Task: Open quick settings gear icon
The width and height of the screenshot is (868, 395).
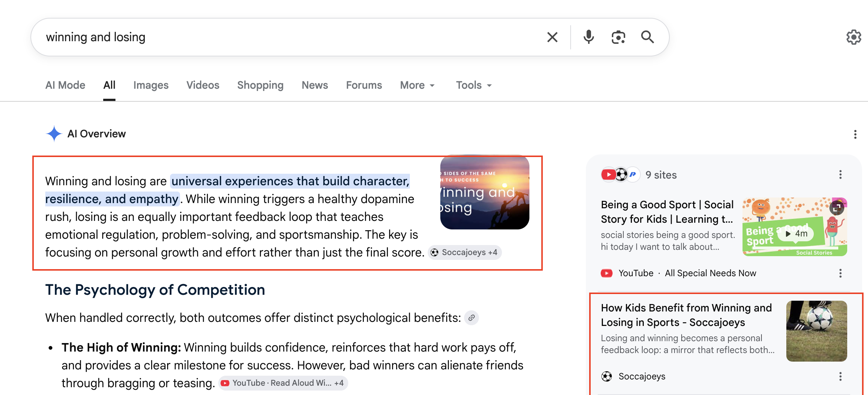Action: [854, 37]
